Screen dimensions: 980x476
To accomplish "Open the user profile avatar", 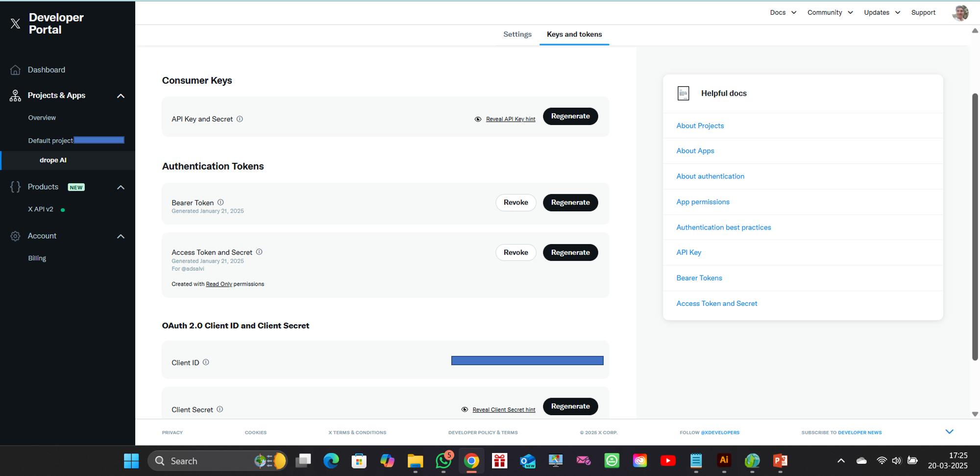I will 960,13.
